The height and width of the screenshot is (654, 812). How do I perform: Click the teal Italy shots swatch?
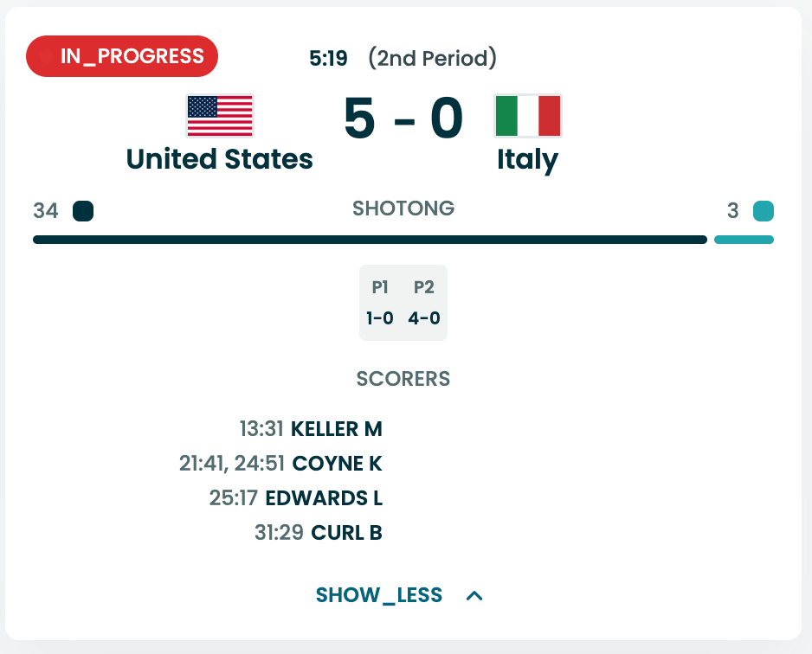[763, 211]
